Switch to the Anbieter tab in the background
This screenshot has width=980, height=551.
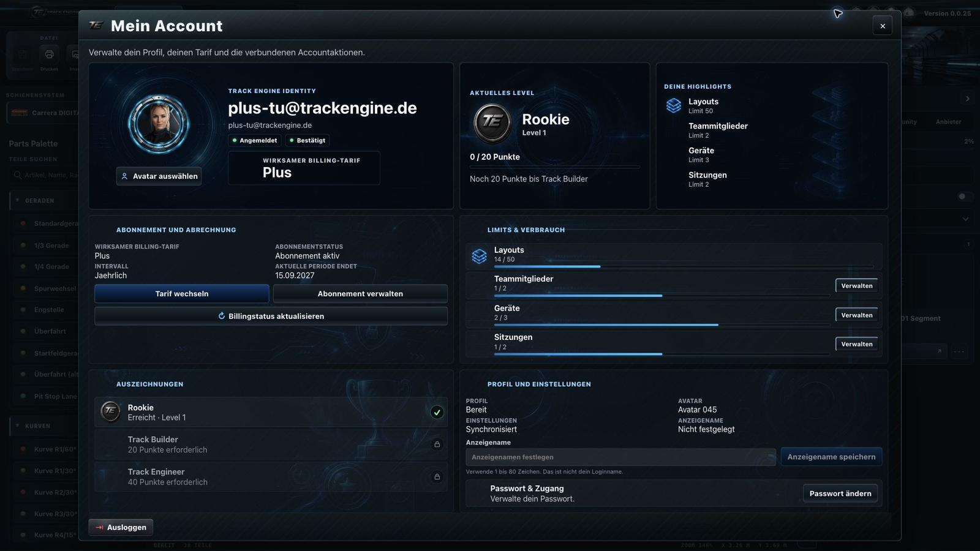click(948, 122)
